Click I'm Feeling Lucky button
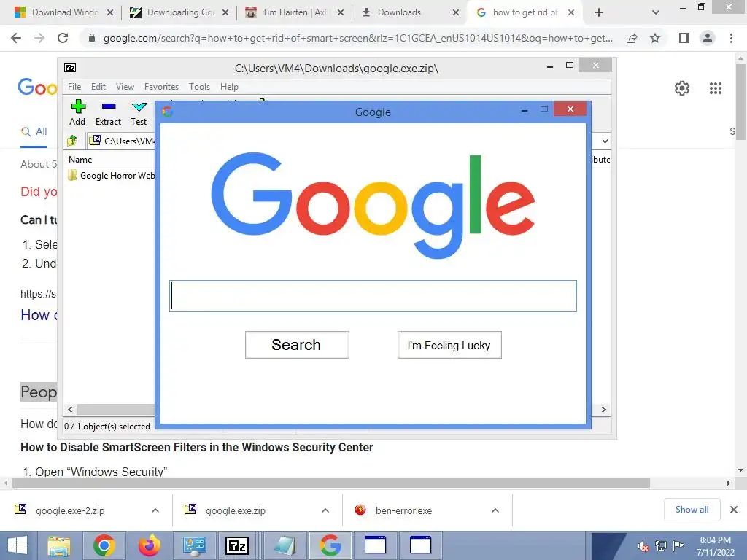Viewport: 747px width, 560px height. [x=449, y=345]
